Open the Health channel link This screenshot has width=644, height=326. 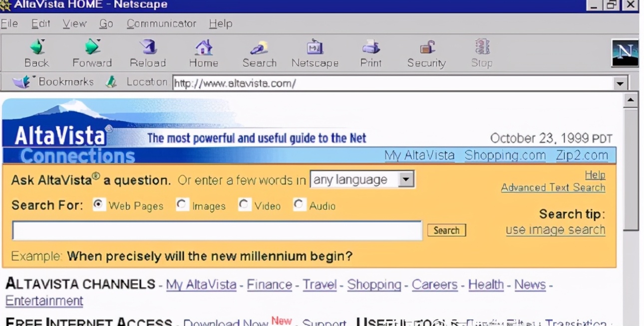[486, 285]
